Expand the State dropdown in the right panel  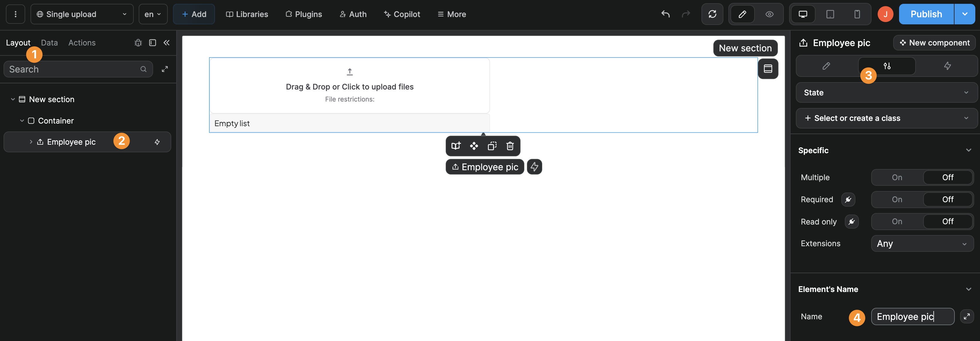[x=886, y=92]
